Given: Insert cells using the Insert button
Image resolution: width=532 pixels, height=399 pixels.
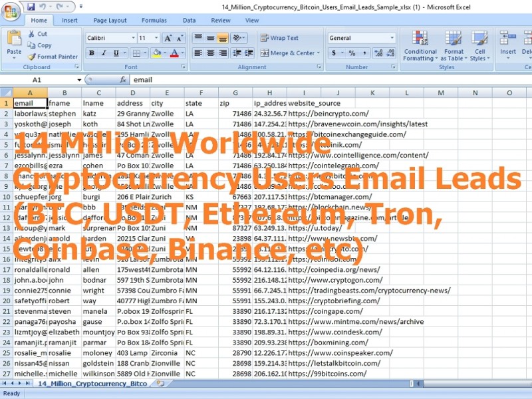Looking at the screenshot, I should pos(508,45).
